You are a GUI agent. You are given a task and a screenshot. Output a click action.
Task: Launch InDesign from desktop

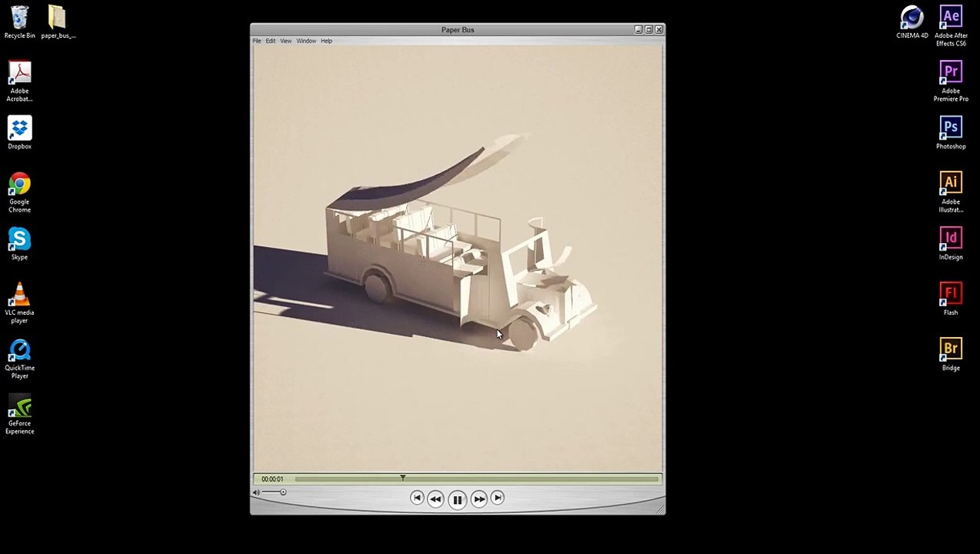point(951,243)
